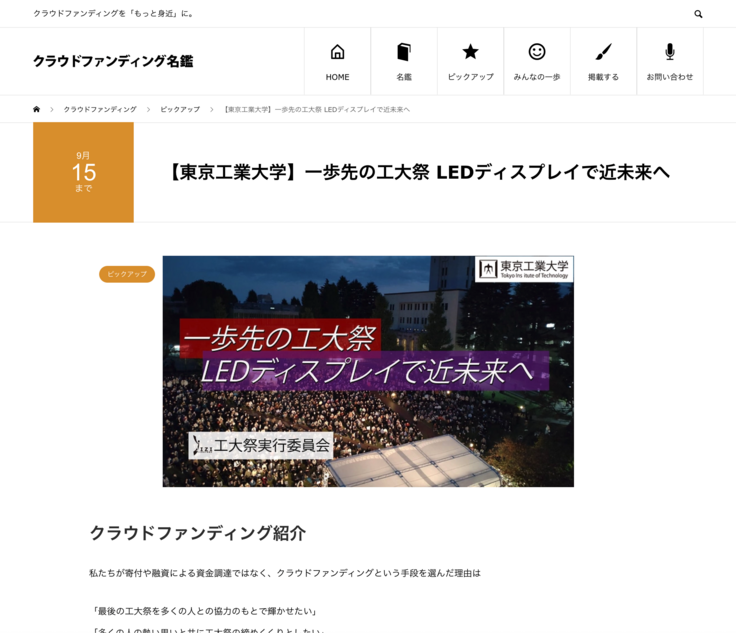Follow the クラウドファンディング breadcrumb link

click(100, 109)
